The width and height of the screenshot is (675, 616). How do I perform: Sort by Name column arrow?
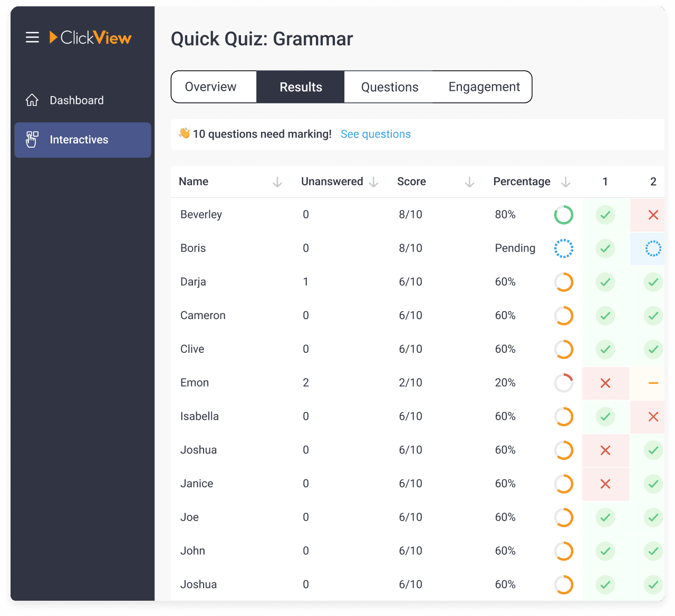pos(277,182)
